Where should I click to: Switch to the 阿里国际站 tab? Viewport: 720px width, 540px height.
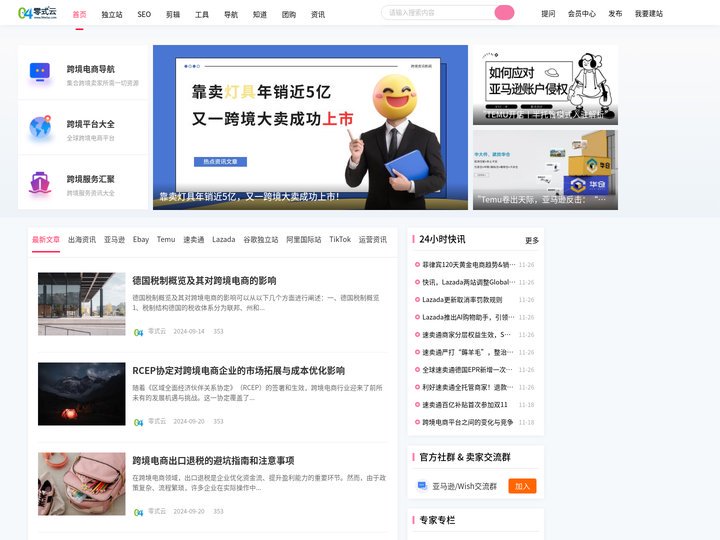click(304, 240)
